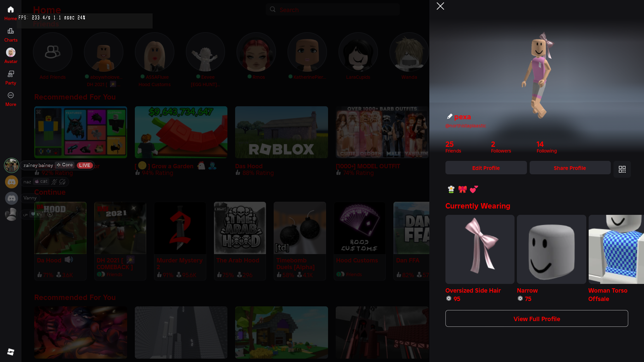Click naz's deafened headphones icon
Image resolution: width=644 pixels, height=362 pixels.
62,182
